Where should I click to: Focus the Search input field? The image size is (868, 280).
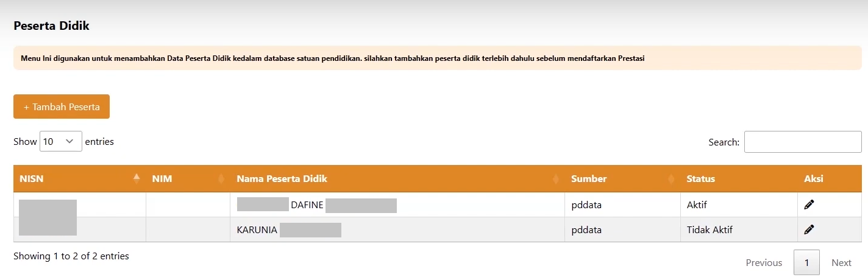point(802,142)
